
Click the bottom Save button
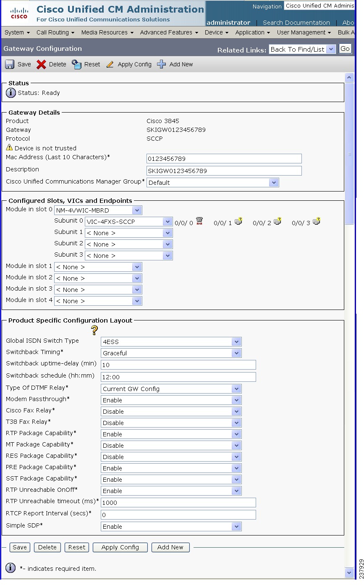coord(20,547)
